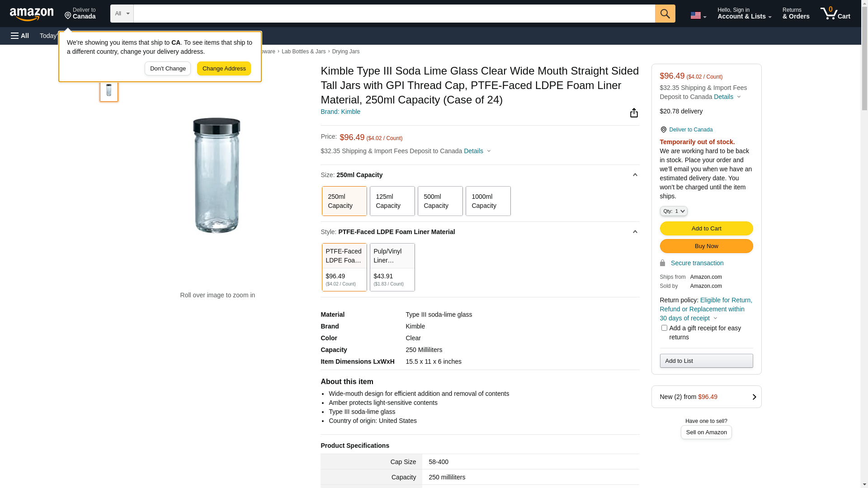Open the Qty quantity dropdown
The height and width of the screenshot is (488, 868).
[674, 211]
